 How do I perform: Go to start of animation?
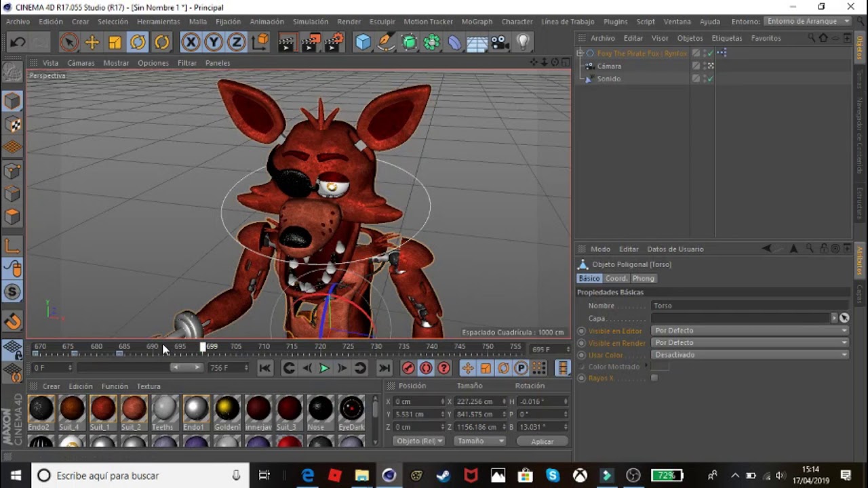tap(265, 368)
